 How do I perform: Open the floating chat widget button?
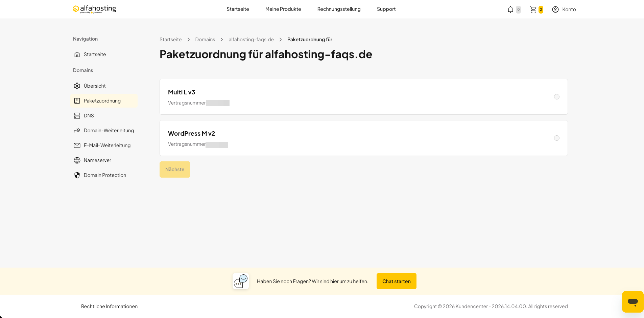point(633,301)
